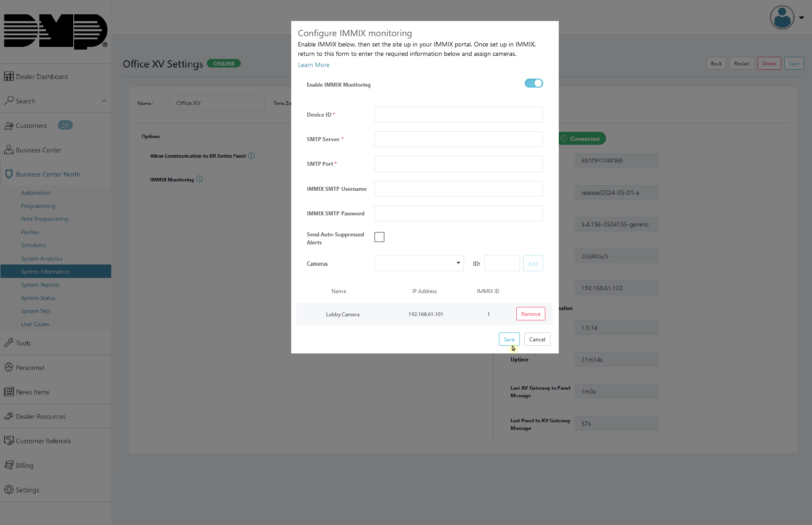Open System Reports in the sidebar
Viewport: 812px width, 525px height.
click(40, 285)
